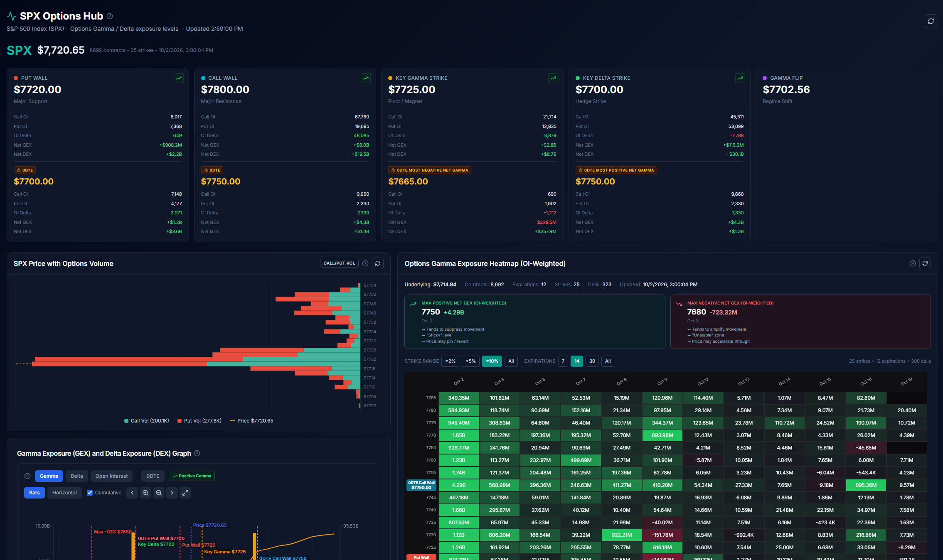Switch chart style to Bars
Screen dimensions: 943x560
tap(34, 493)
